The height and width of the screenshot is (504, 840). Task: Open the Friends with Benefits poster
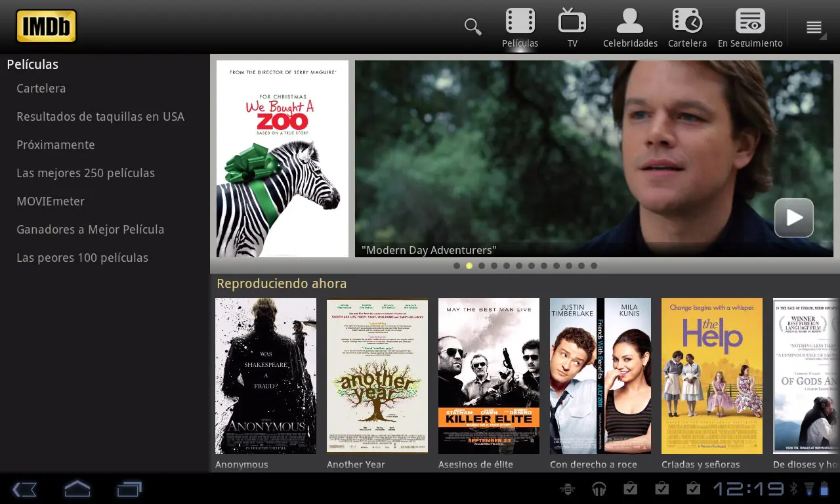[x=600, y=376]
